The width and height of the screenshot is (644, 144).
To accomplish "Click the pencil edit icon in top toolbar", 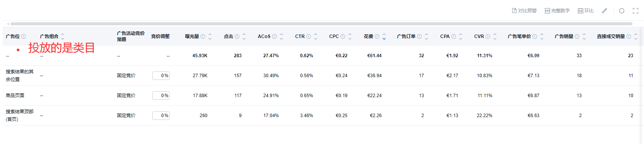I will [604, 11].
